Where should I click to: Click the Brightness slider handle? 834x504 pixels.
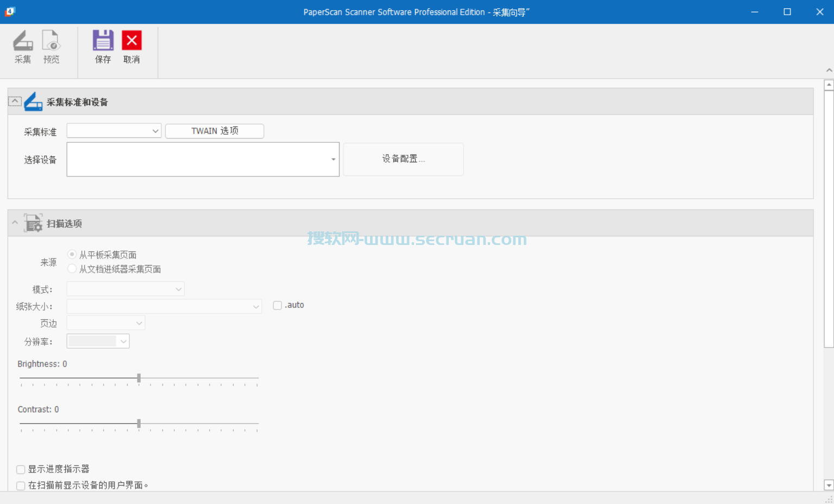tap(139, 378)
